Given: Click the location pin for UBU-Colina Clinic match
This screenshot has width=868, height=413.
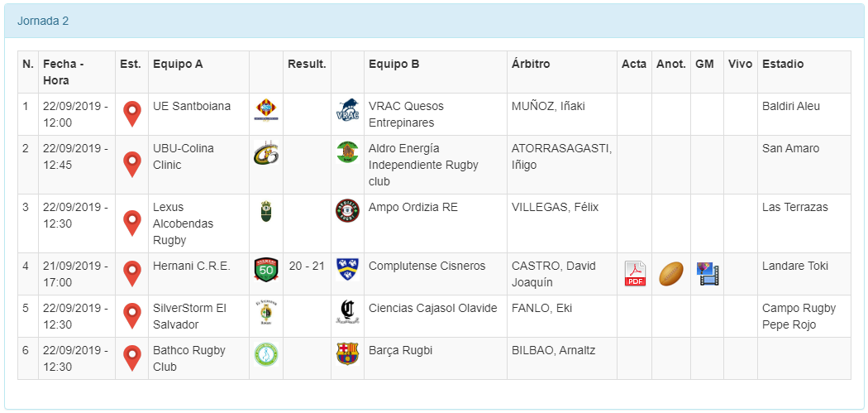Looking at the screenshot, I should 131,165.
